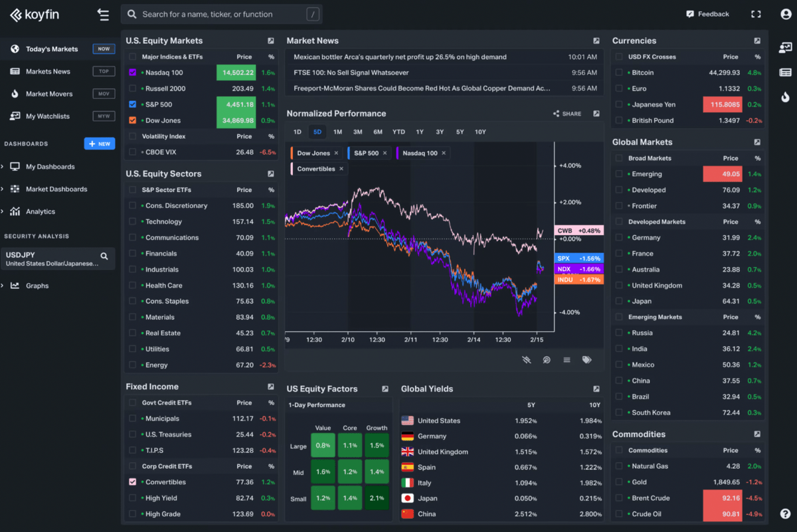Remove Convertibles series from chart
The height and width of the screenshot is (532, 797).
(x=341, y=169)
